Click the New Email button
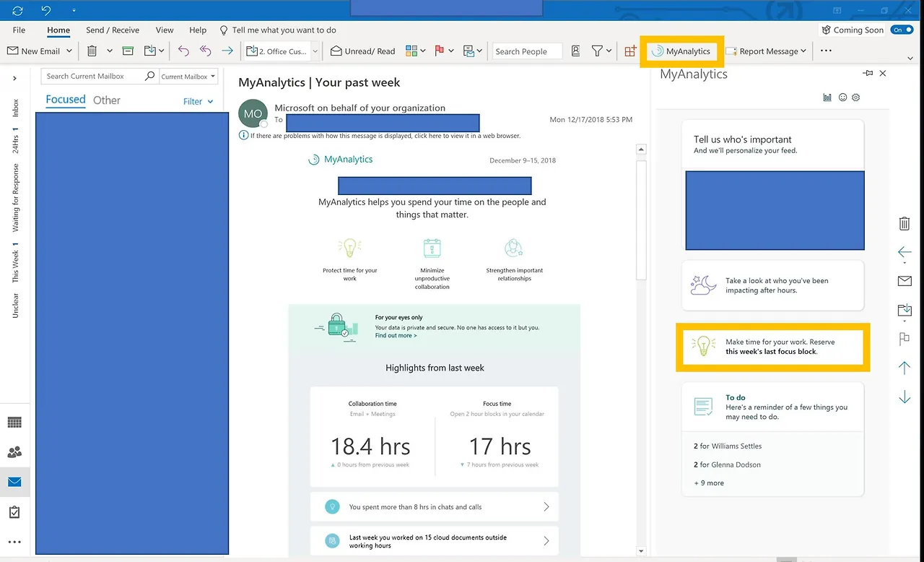Viewport: 924px width, 562px height. [33, 51]
